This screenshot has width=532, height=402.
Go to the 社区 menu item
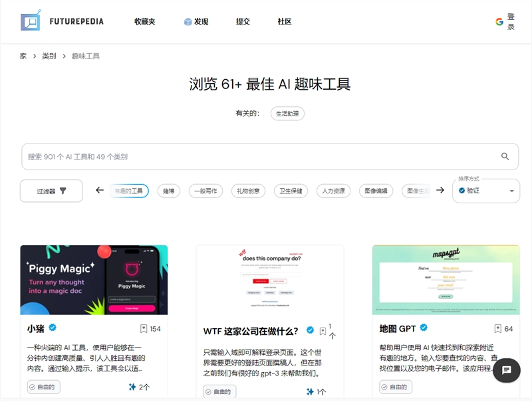click(x=285, y=21)
